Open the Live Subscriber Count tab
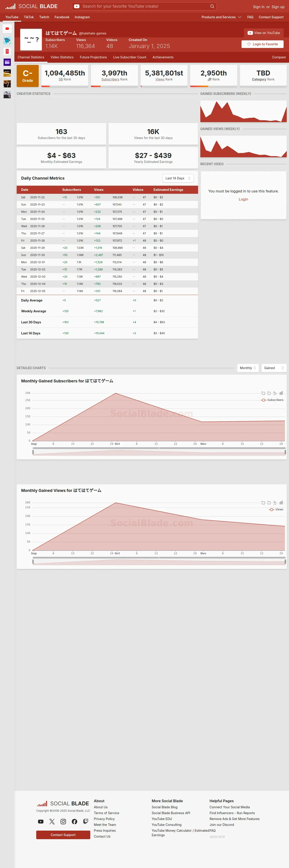289x868 pixels. click(x=129, y=57)
